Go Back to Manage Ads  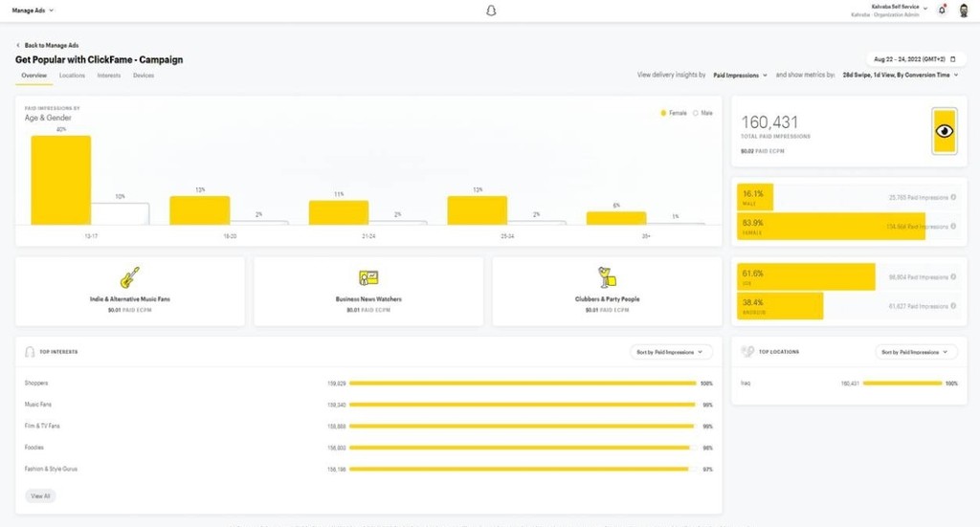tap(52, 45)
